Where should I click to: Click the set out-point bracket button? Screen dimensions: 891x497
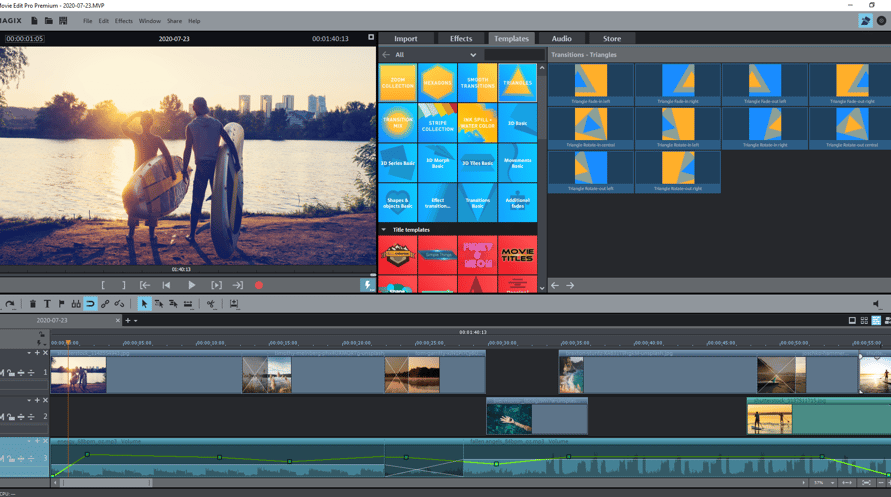click(x=124, y=285)
